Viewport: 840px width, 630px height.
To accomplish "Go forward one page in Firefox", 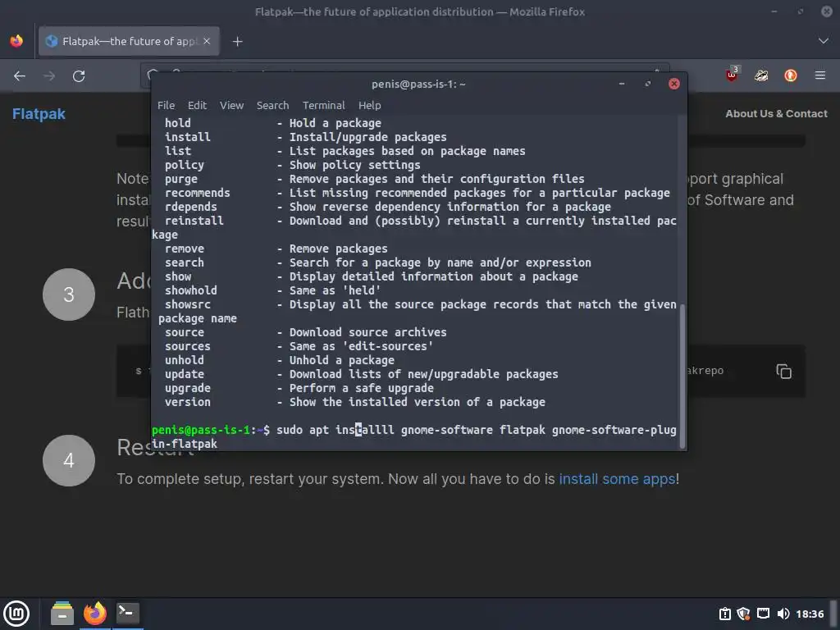I will [x=49, y=76].
